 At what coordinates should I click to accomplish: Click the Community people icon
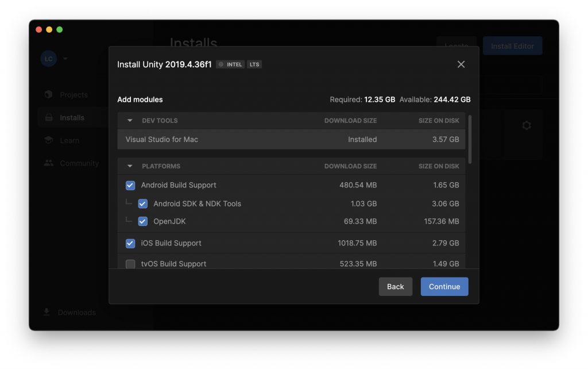click(49, 163)
